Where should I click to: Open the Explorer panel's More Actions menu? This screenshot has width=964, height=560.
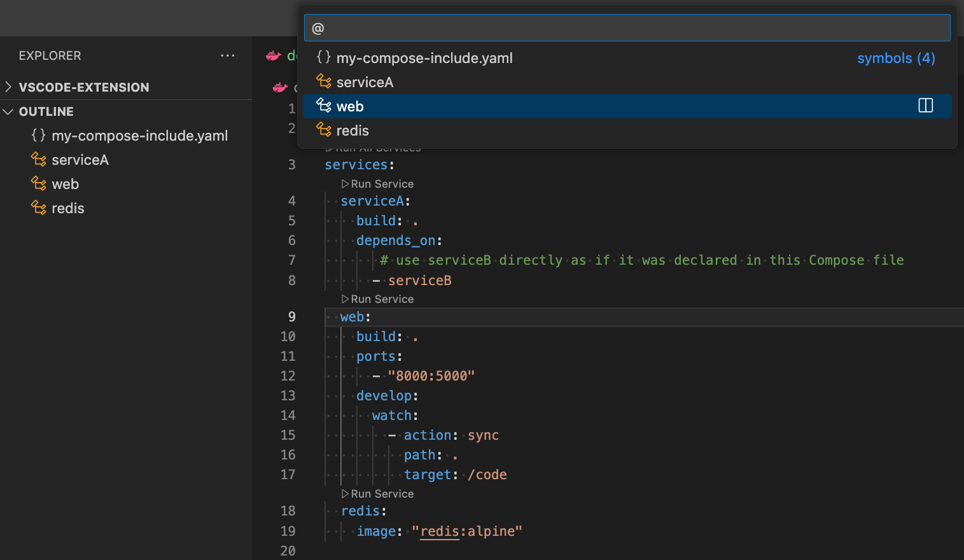tap(228, 55)
